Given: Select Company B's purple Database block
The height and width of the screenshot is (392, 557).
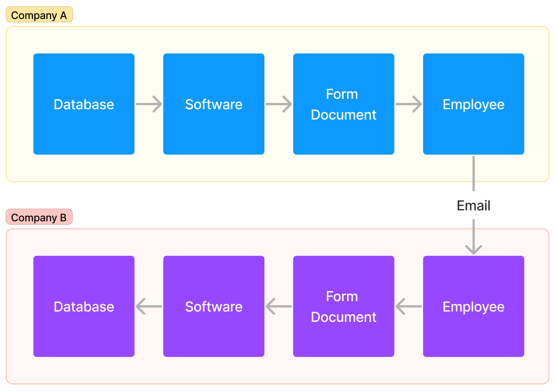Looking at the screenshot, I should point(84,306).
